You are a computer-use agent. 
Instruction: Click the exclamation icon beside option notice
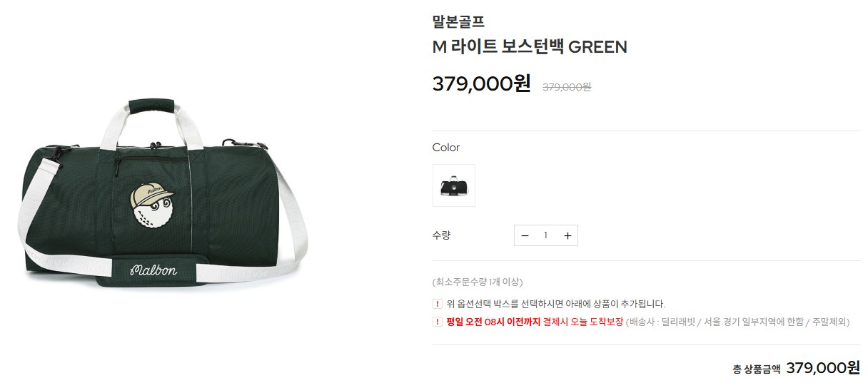tap(438, 304)
